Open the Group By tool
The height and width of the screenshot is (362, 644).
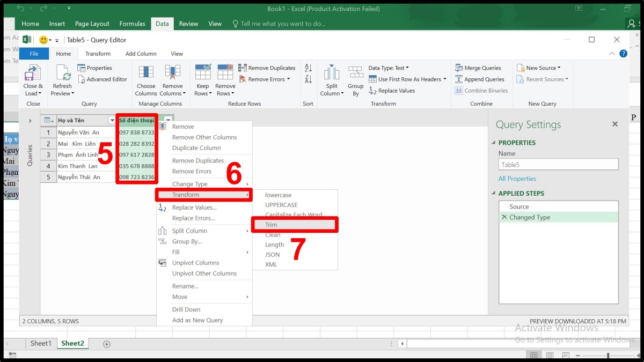pyautogui.click(x=355, y=79)
